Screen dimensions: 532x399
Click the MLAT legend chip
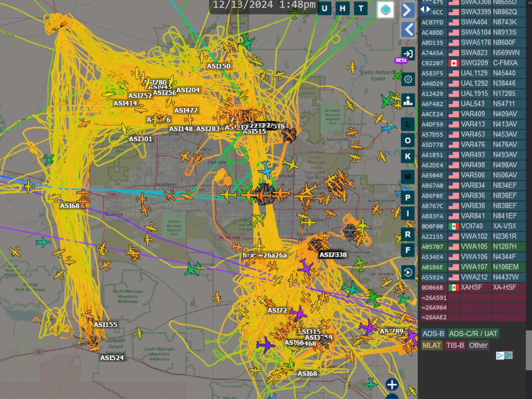point(432,345)
